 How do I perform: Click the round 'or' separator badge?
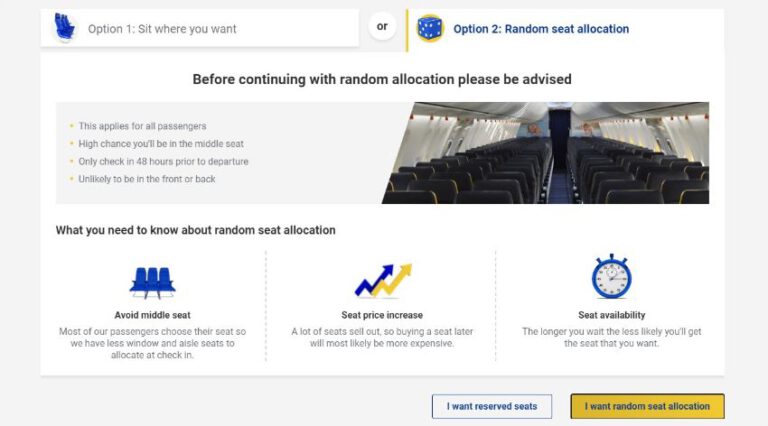pos(382,26)
